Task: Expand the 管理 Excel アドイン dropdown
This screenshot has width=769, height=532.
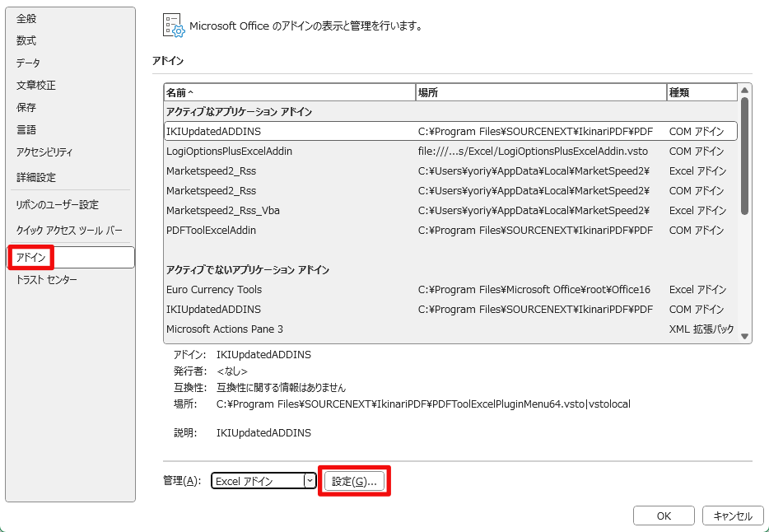Action: (310, 481)
